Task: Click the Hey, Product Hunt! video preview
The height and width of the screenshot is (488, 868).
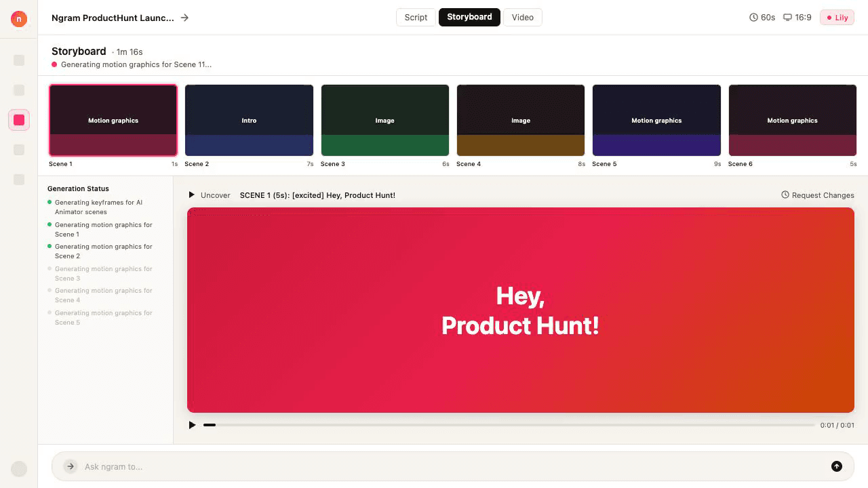Action: pos(521,310)
